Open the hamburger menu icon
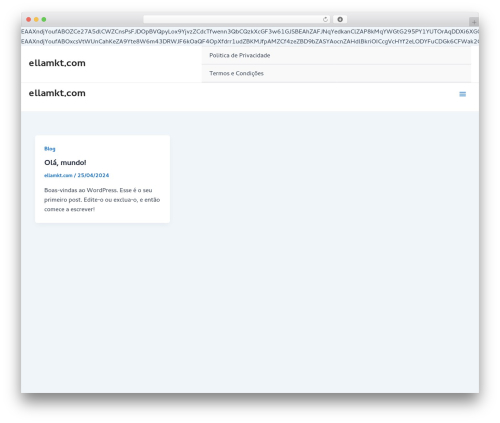This screenshot has width=500, height=423. point(462,94)
